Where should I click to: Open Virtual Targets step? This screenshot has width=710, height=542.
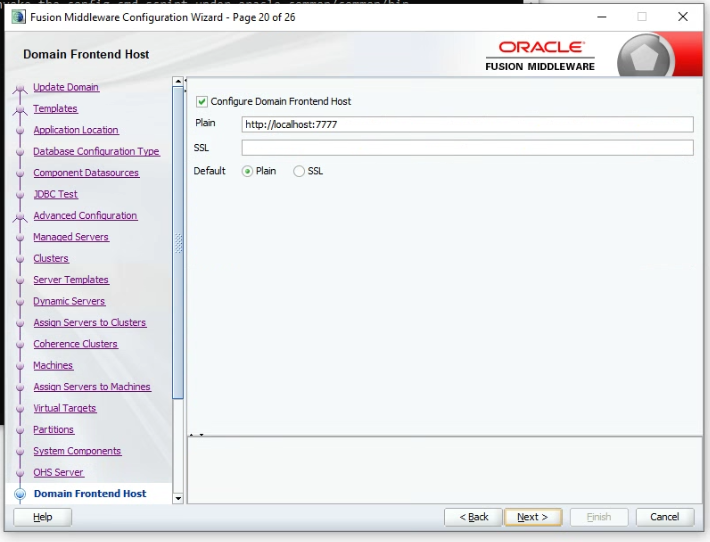pyautogui.click(x=65, y=408)
